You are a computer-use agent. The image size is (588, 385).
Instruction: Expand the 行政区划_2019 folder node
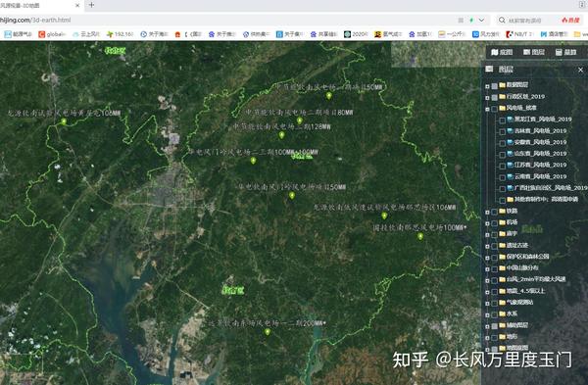(x=487, y=97)
